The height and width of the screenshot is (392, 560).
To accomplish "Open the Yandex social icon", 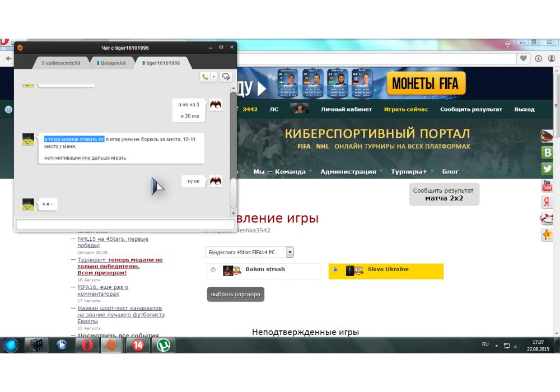I will coord(547,202).
